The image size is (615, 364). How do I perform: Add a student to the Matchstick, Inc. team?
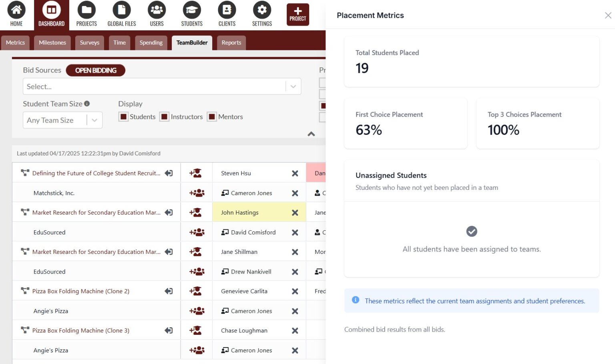click(x=197, y=192)
